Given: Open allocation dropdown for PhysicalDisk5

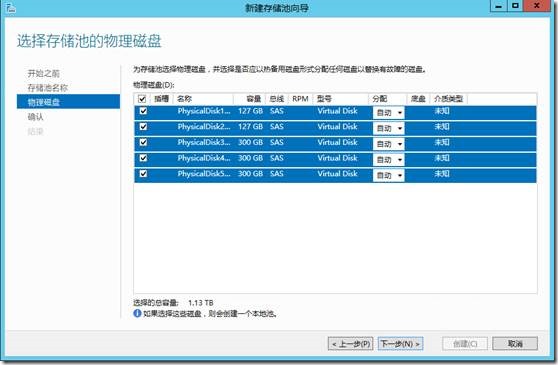Looking at the screenshot, I should click(x=389, y=175).
